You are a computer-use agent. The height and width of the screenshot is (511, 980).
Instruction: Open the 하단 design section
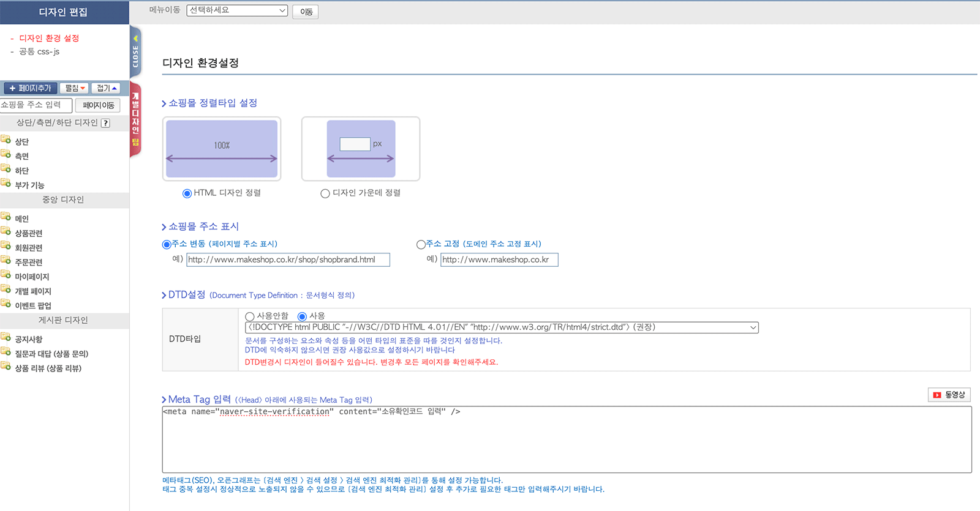click(22, 171)
